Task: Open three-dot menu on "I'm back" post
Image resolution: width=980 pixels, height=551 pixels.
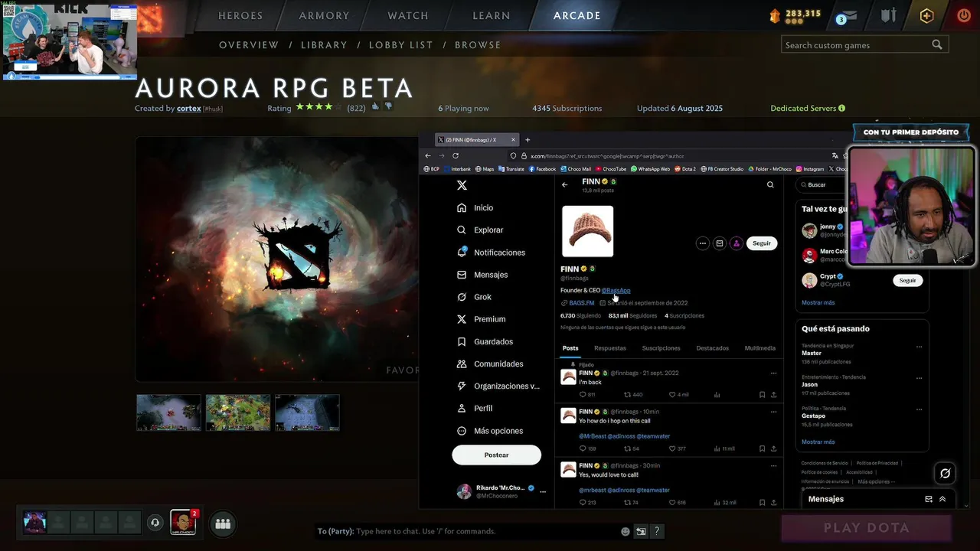Action: coord(773,373)
